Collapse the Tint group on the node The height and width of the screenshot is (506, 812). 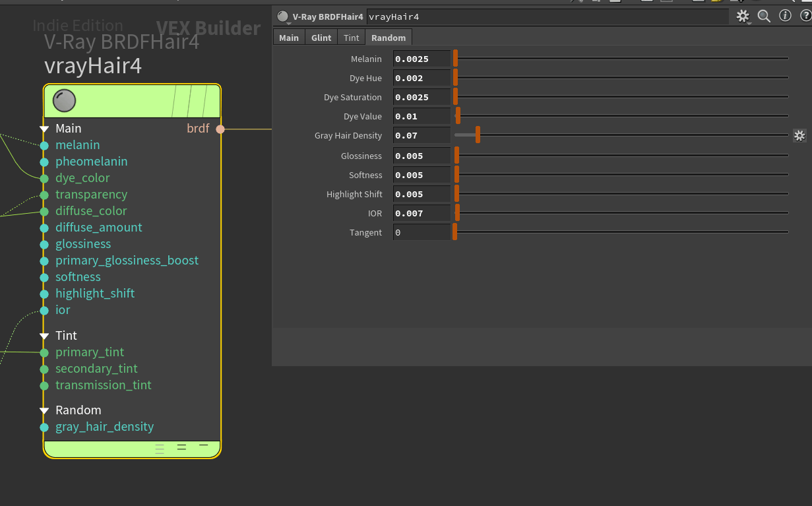point(44,336)
